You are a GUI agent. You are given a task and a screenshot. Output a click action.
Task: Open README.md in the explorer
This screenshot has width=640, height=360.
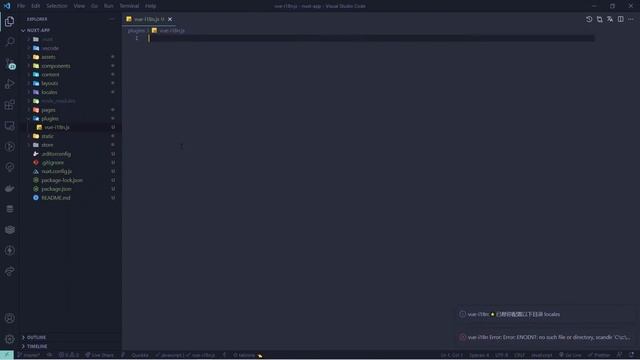(56, 198)
